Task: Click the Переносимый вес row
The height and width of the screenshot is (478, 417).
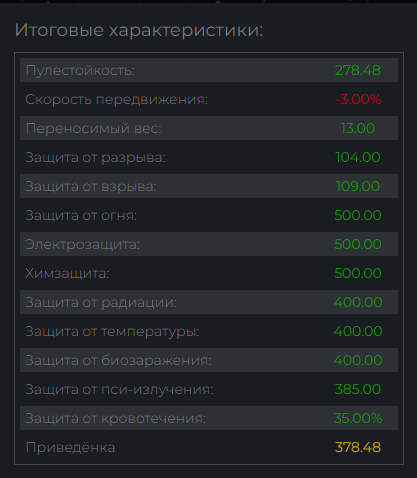Action: tap(209, 128)
